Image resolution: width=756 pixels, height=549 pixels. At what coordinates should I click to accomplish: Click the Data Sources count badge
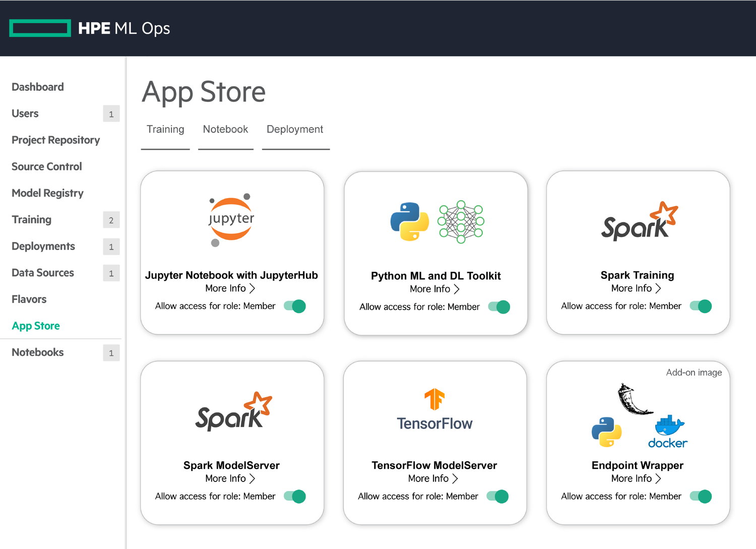coord(111,273)
